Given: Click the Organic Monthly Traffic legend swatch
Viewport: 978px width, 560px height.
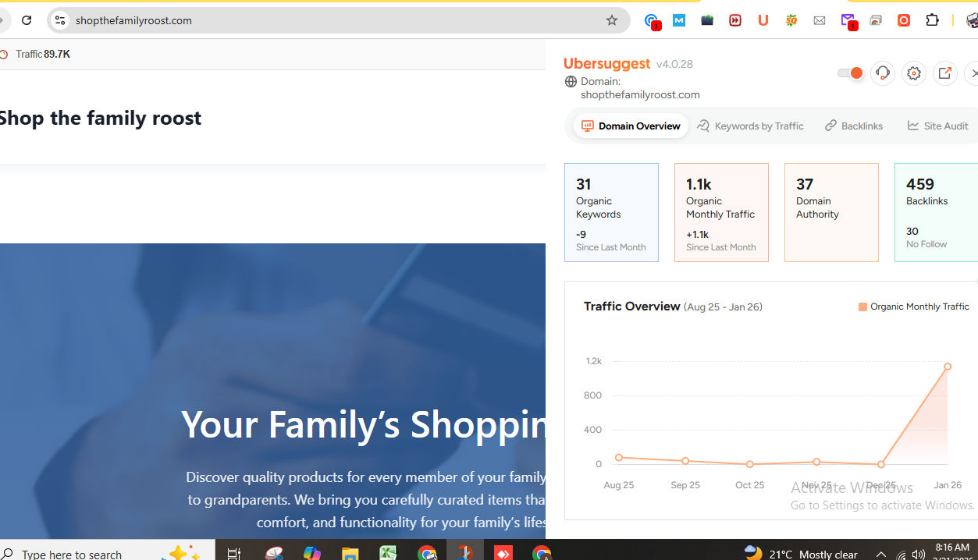Looking at the screenshot, I should pyautogui.click(x=862, y=307).
